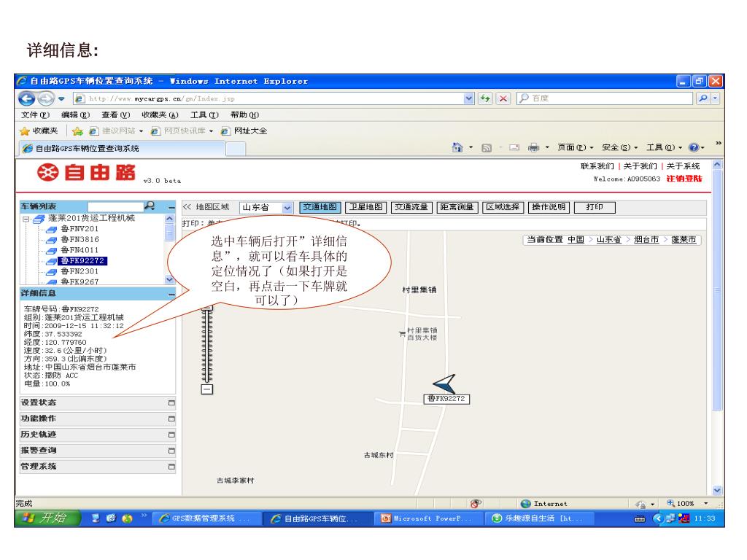Collapse the 车辆列表 panel
The width and height of the screenshot is (747, 560).
pos(171,207)
